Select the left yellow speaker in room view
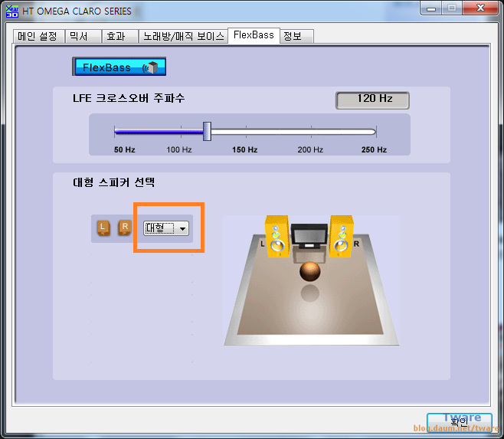 pyautogui.click(x=277, y=237)
